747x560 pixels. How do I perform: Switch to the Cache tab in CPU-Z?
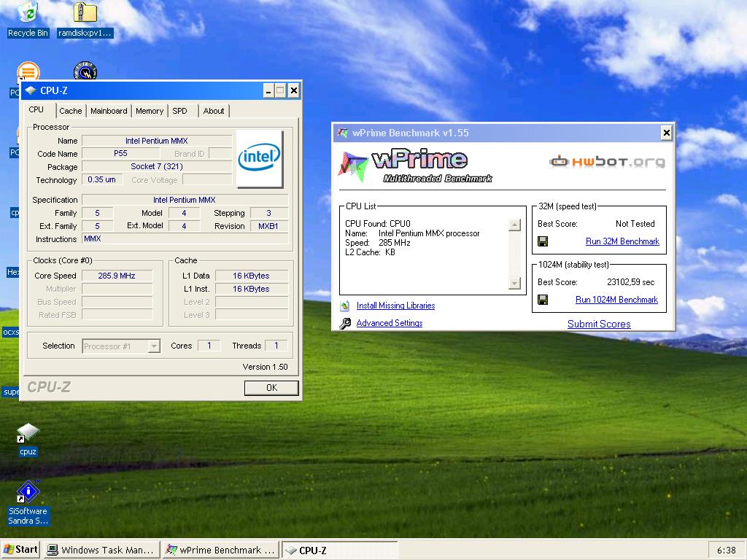click(71, 111)
